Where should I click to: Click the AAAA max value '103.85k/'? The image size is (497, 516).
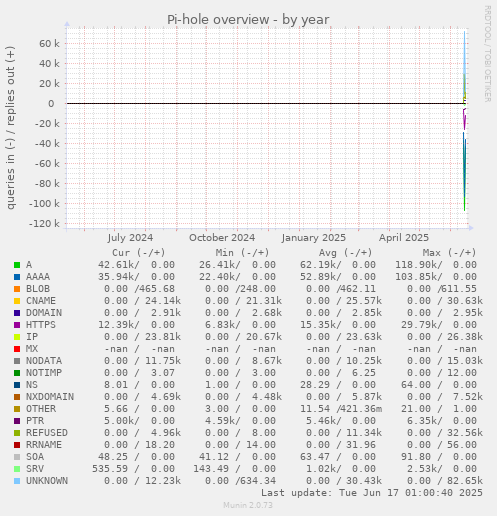coord(419,277)
